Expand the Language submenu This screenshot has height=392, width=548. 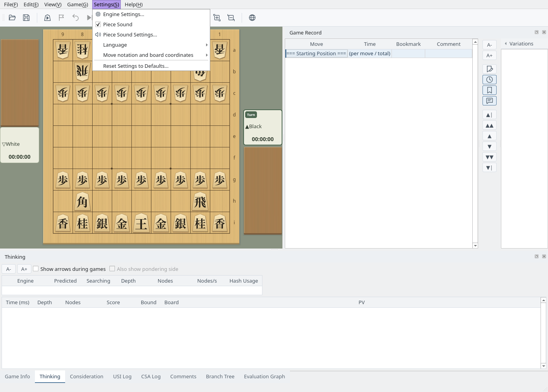151,45
